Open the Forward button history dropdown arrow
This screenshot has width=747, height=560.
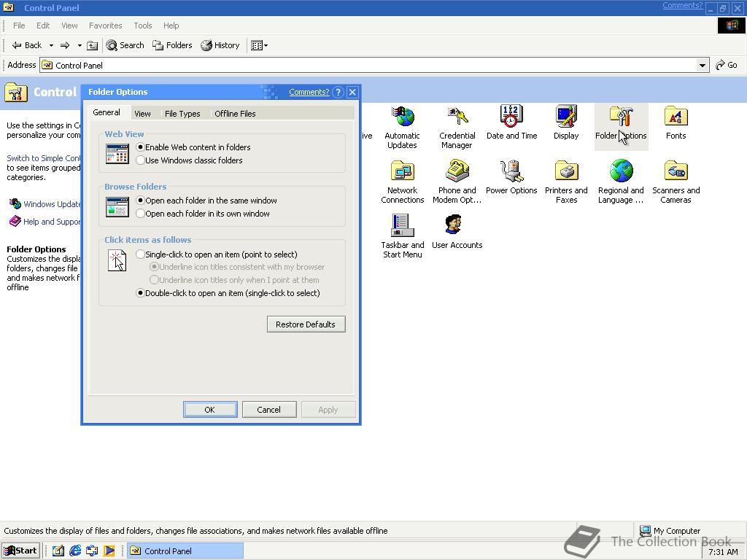[x=80, y=45]
